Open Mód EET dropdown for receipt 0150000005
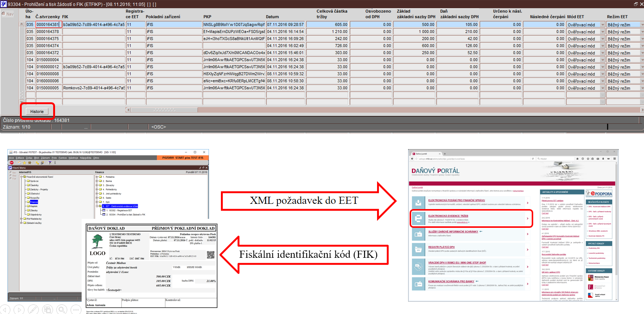This screenshot has height=314, width=644. tap(602, 88)
